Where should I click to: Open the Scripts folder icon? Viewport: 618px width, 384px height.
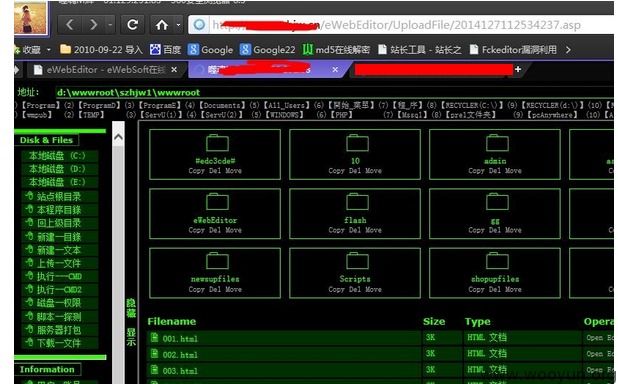[357, 261]
